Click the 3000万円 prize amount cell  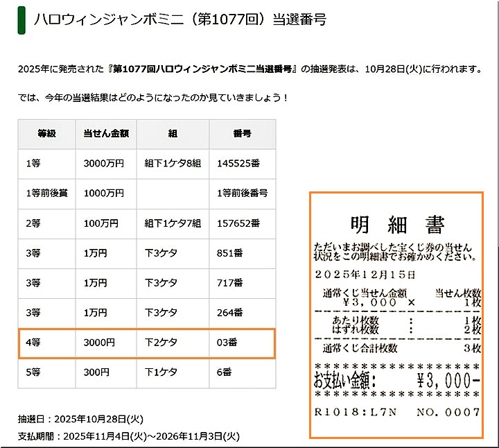(104, 164)
